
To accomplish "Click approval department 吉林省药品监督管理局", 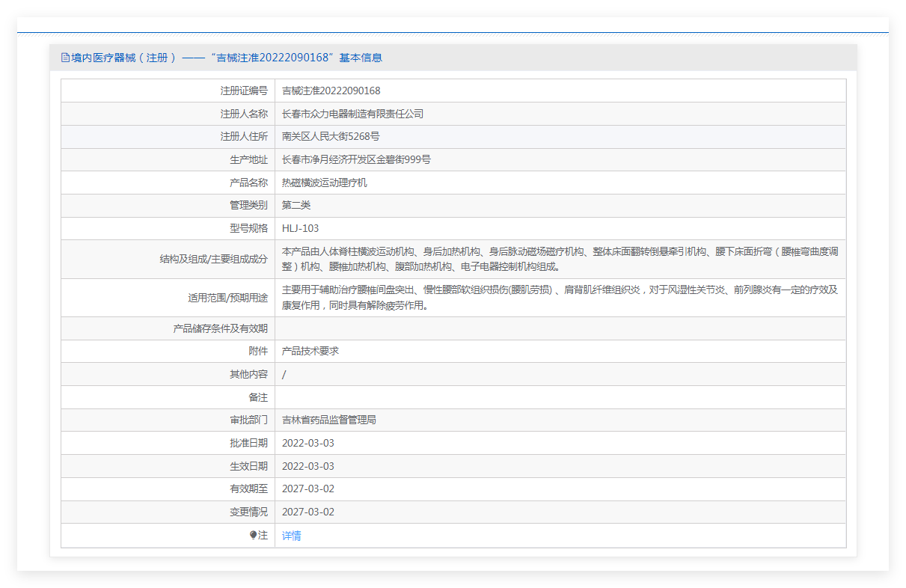I will tap(328, 420).
